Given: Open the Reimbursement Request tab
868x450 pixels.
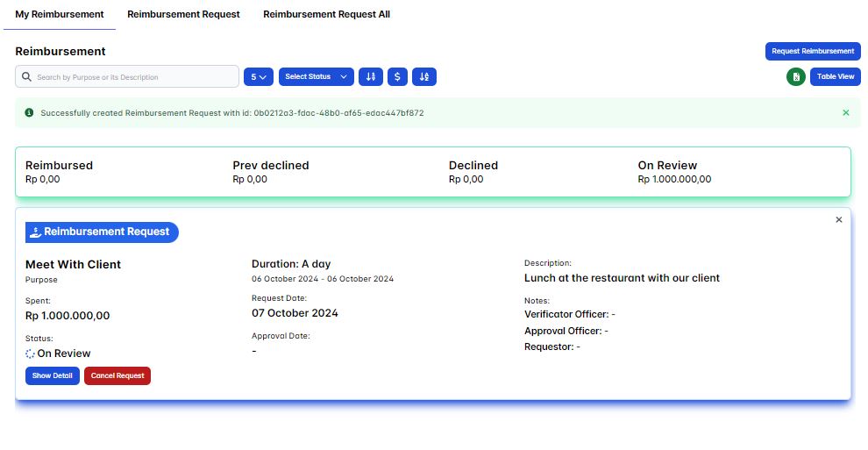Looking at the screenshot, I should click(183, 15).
